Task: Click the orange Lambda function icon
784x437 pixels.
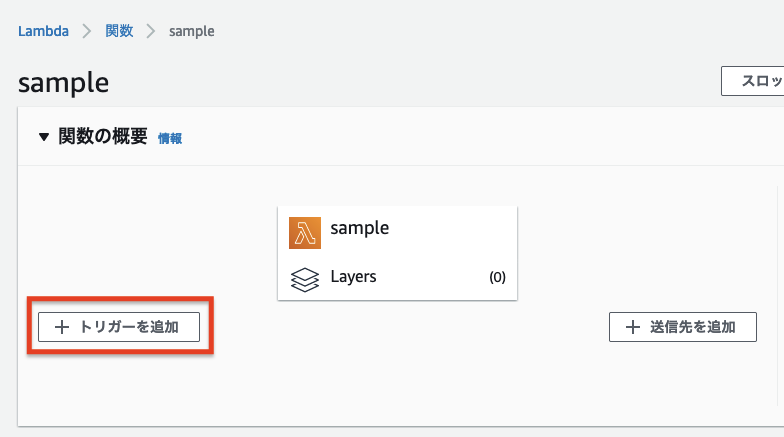Action: pos(305,232)
